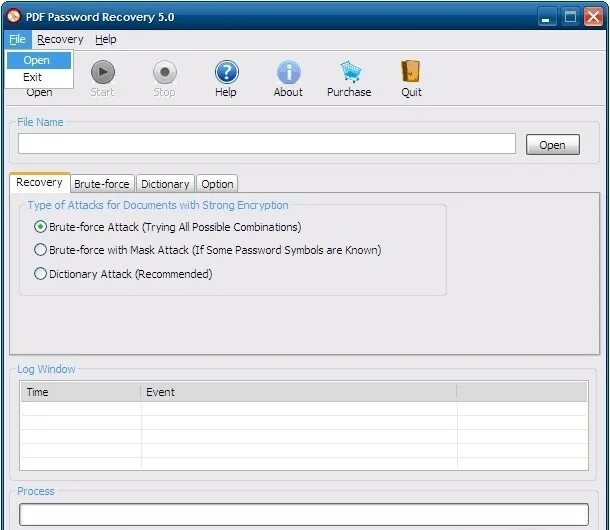
Task: Click the Start toolbar play icon
Action: 103,72
